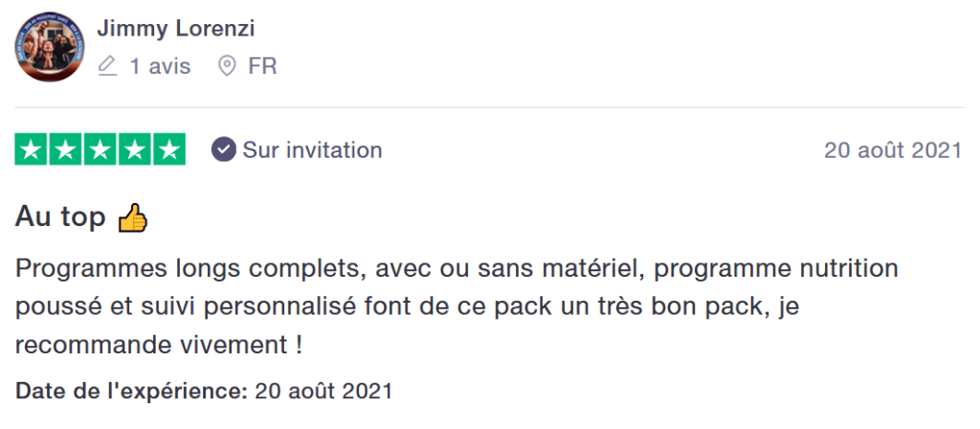
Task: Click the thumbs-up emoji in the title
Action: coord(132,219)
